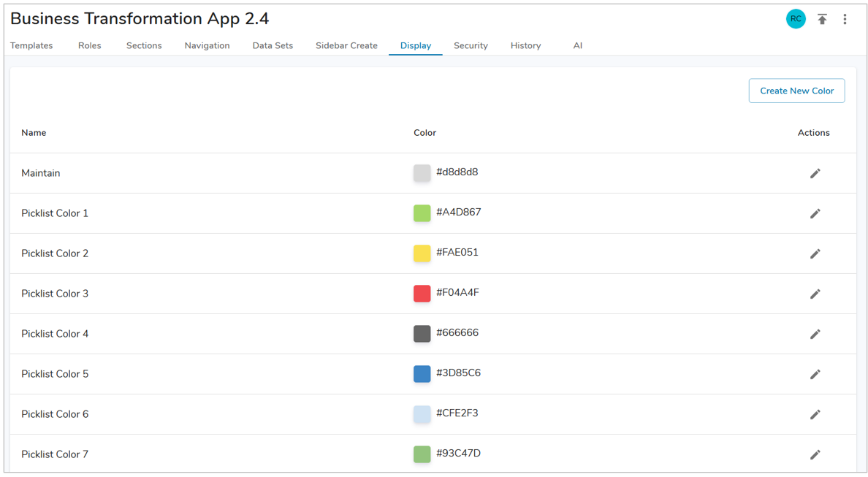The height and width of the screenshot is (477, 868).
Task: Edit Picklist Color 6 using pencil icon
Action: point(815,414)
